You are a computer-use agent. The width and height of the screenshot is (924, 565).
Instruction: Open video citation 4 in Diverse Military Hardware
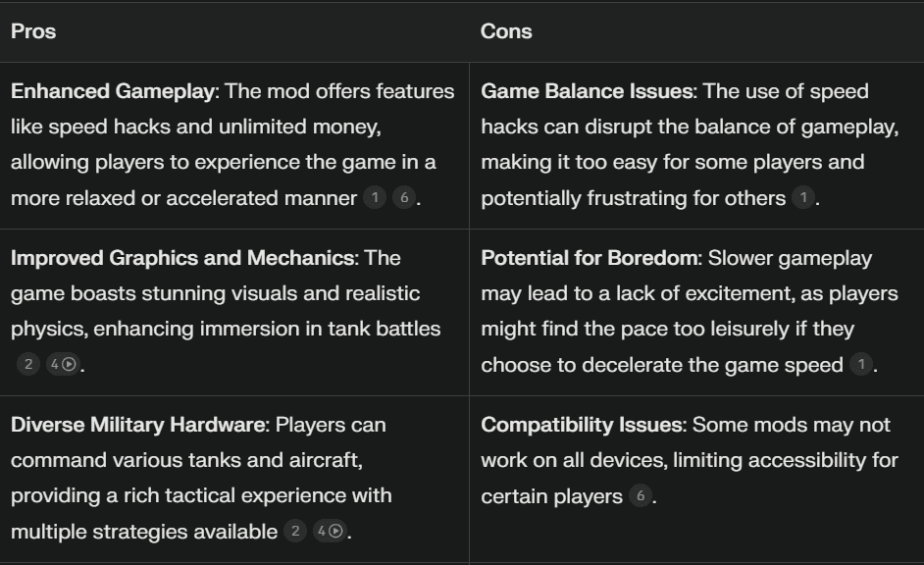coord(330,531)
